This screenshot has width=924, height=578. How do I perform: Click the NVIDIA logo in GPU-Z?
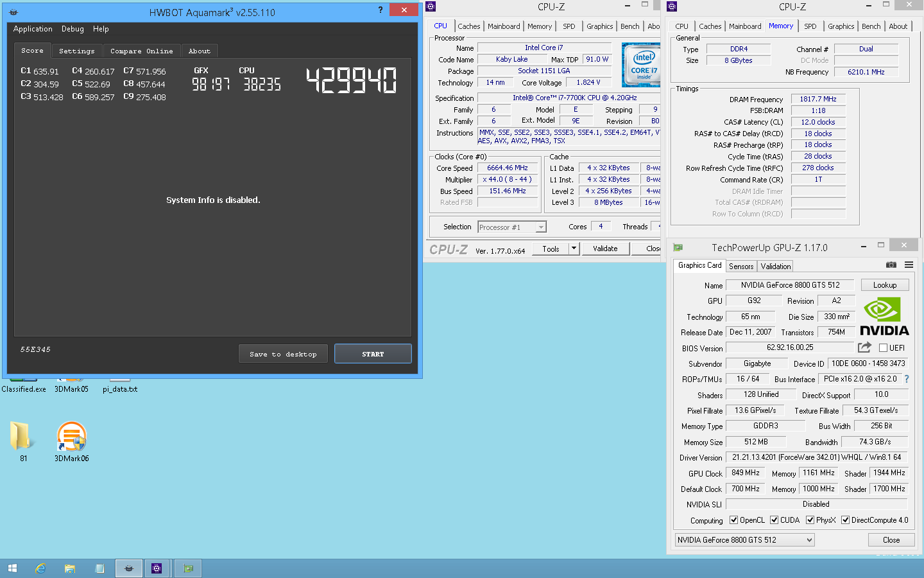pos(884,317)
